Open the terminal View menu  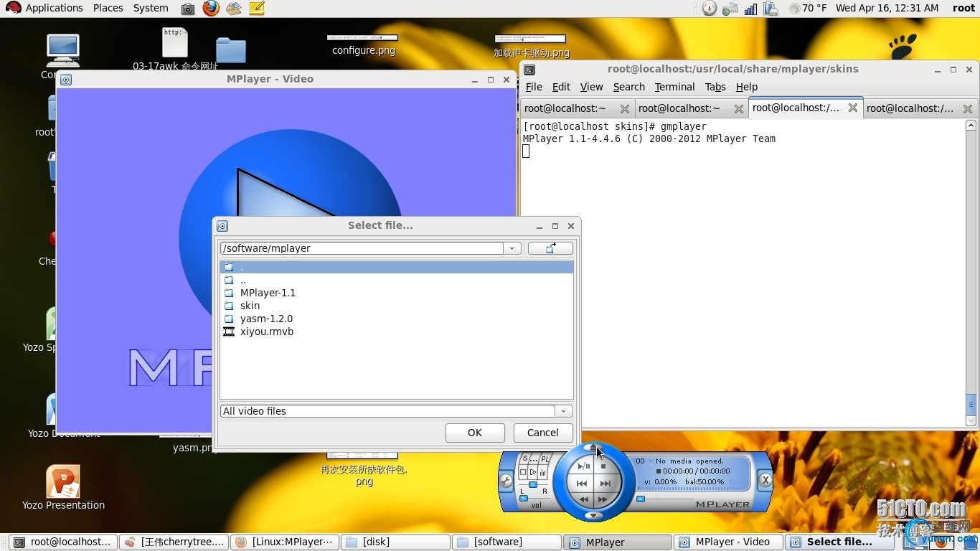point(591,87)
